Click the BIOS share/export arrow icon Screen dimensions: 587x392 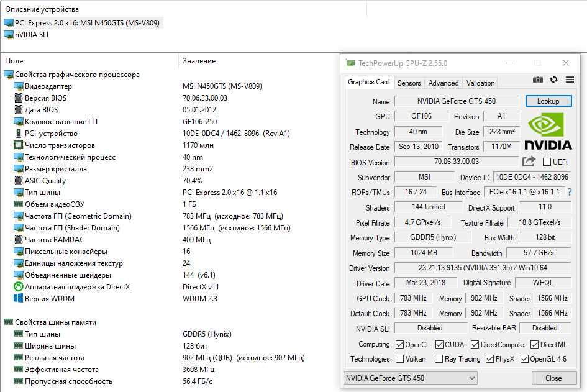[529, 162]
